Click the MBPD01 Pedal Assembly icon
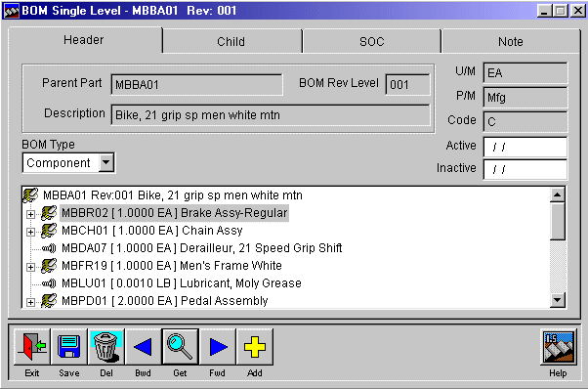588x389 pixels. pyautogui.click(x=49, y=300)
